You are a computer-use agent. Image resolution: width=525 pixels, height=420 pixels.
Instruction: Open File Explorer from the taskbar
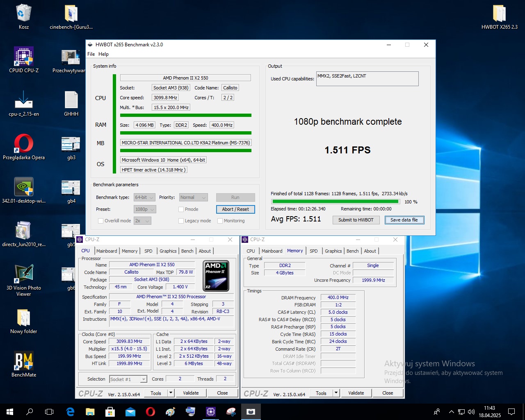pyautogui.click(x=90, y=411)
